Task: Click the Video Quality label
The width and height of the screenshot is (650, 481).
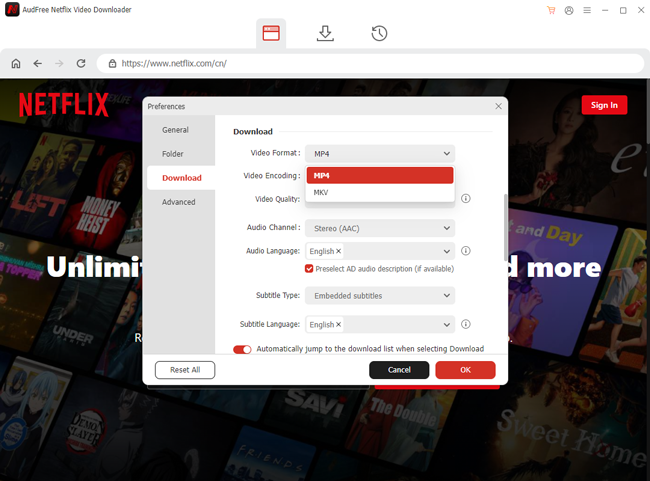Action: coord(277,199)
